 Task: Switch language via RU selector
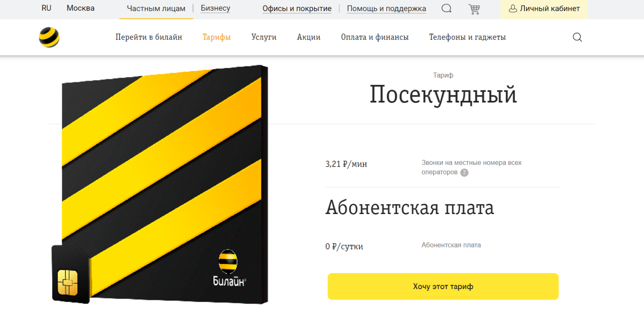click(x=46, y=8)
